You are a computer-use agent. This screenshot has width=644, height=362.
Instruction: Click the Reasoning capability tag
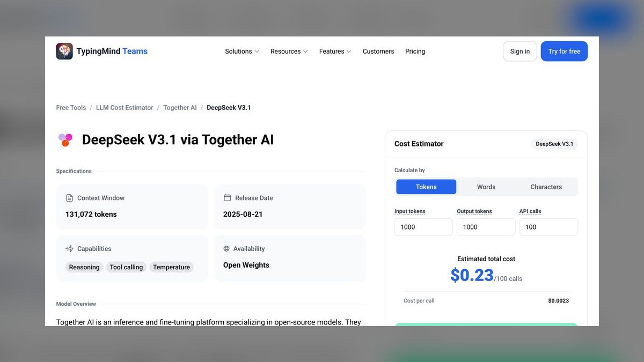point(84,267)
